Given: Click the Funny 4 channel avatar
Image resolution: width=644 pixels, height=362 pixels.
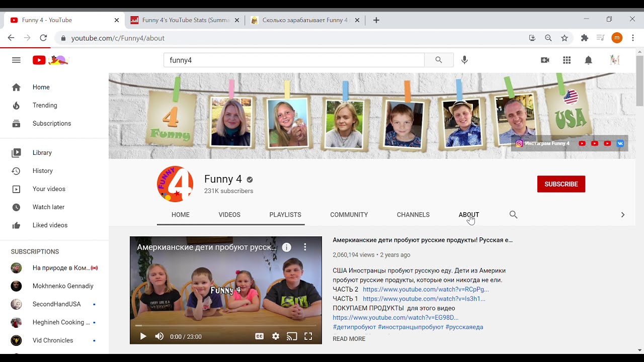Looking at the screenshot, I should pos(175,184).
